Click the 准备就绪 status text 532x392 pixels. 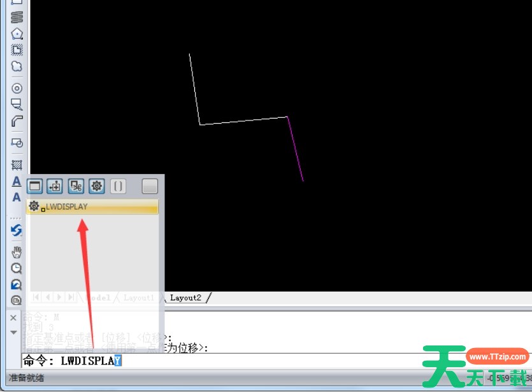pyautogui.click(x=26, y=378)
